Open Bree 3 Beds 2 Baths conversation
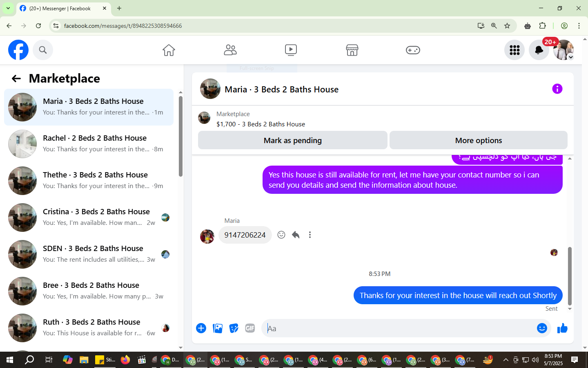588x368 pixels. (89, 291)
